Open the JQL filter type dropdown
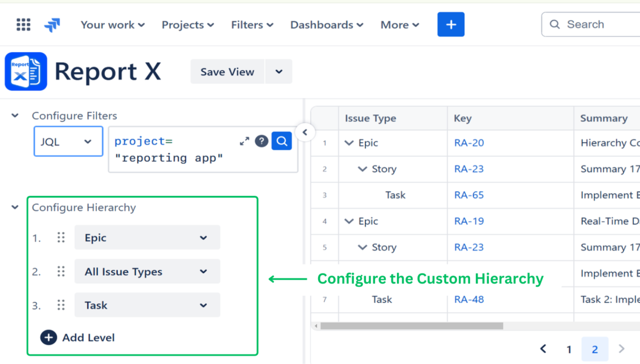640x364 pixels. 68,141
